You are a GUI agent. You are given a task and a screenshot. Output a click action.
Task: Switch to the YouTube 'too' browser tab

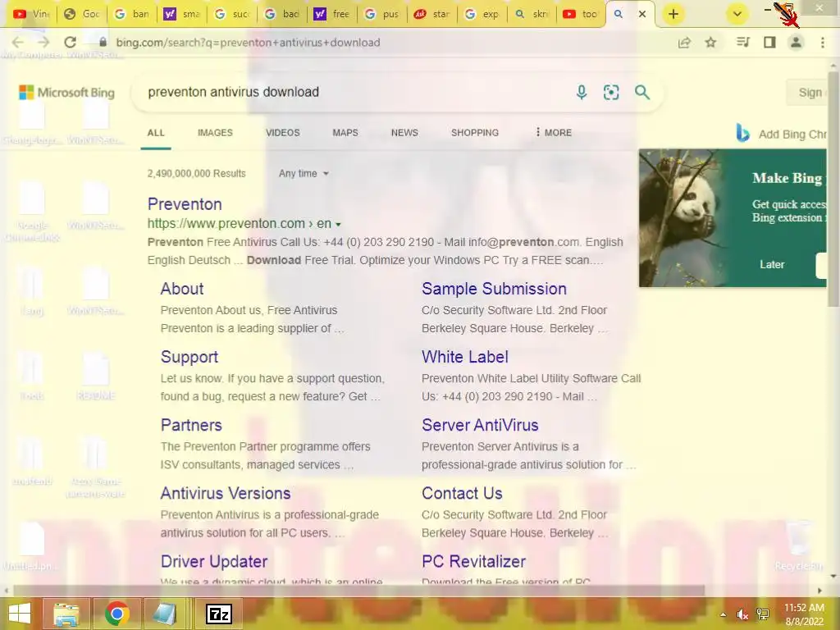(581, 14)
